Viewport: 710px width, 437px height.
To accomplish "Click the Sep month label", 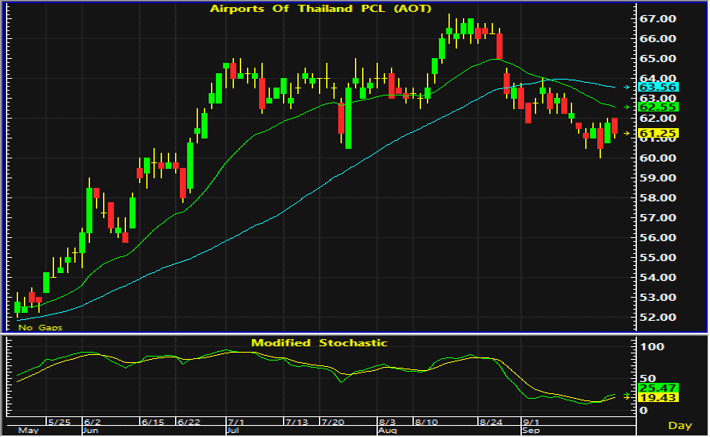I will [531, 431].
